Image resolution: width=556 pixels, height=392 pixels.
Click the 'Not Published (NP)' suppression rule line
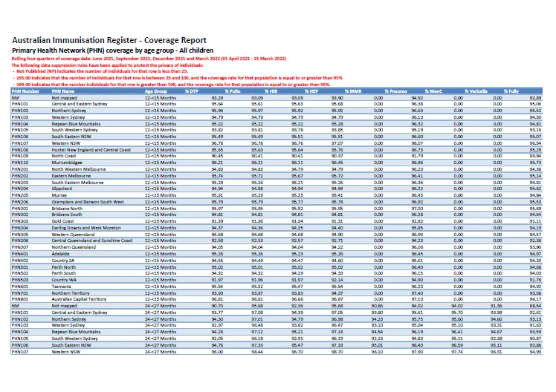(x=100, y=71)
